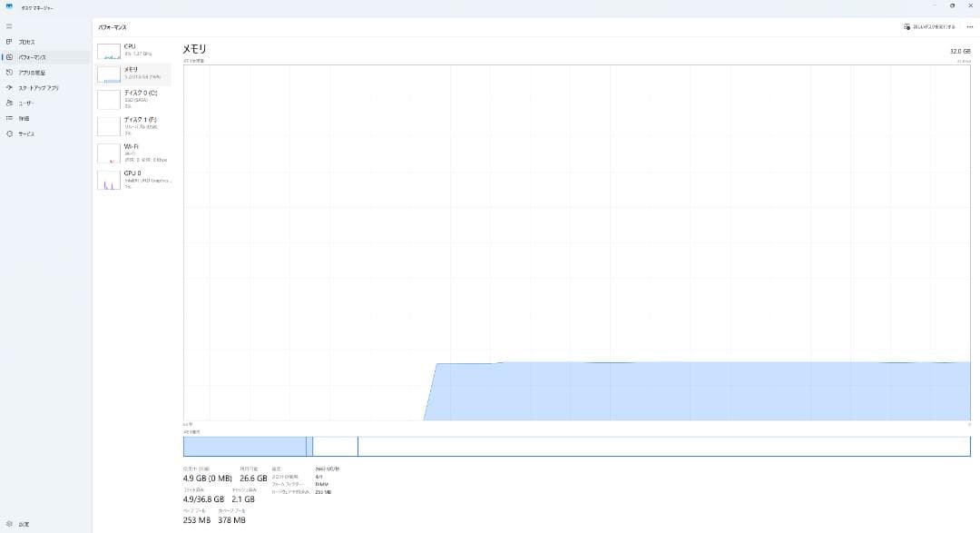Screen dimensions: 980x533
Task: Restore down the Task Manager window
Action: click(952, 5)
